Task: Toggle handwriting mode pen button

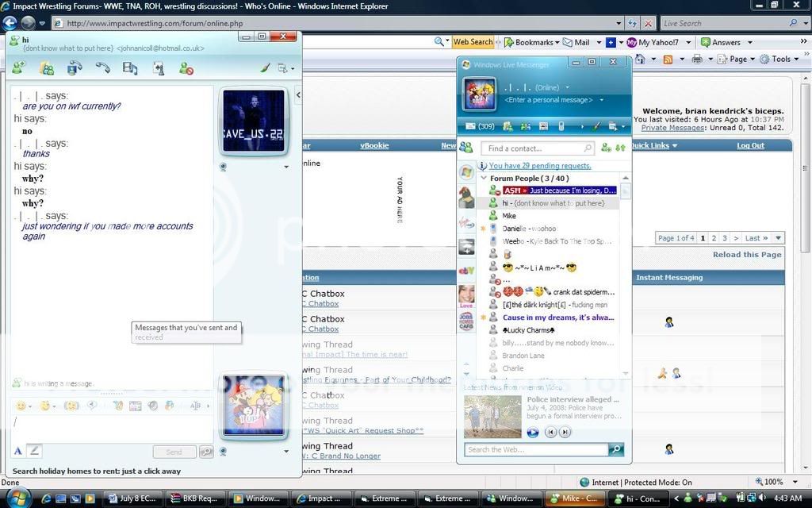Action: (x=34, y=451)
